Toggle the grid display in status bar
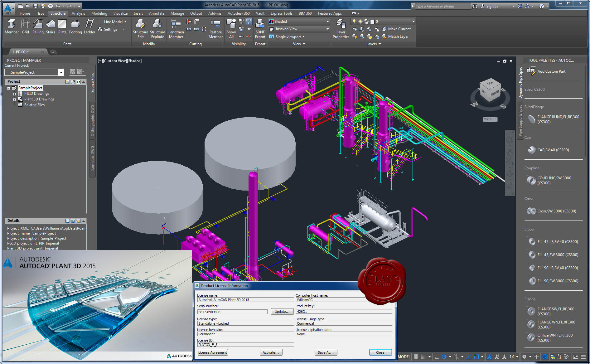The image size is (590, 364). [416, 357]
